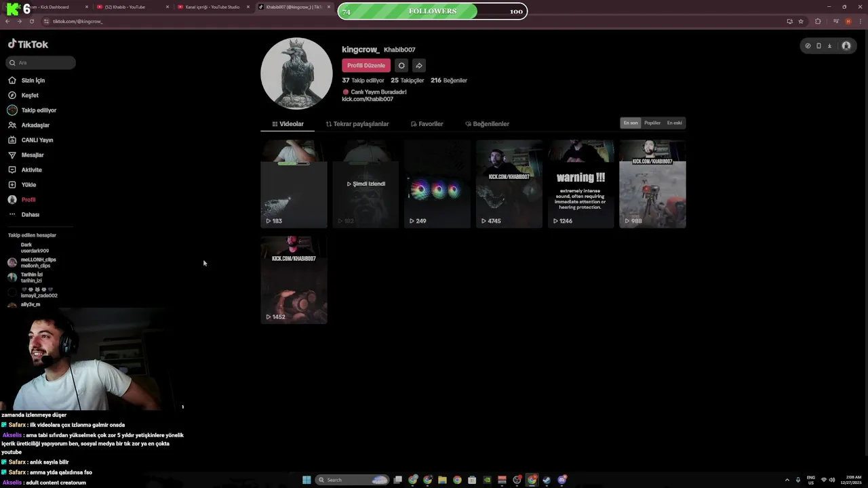Image resolution: width=868 pixels, height=488 pixels.
Task: Open the Profil page from sidebar
Action: 22,200
